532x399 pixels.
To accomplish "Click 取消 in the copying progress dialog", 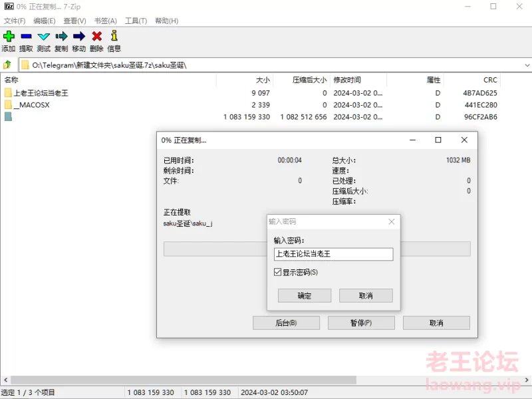I will (x=436, y=323).
